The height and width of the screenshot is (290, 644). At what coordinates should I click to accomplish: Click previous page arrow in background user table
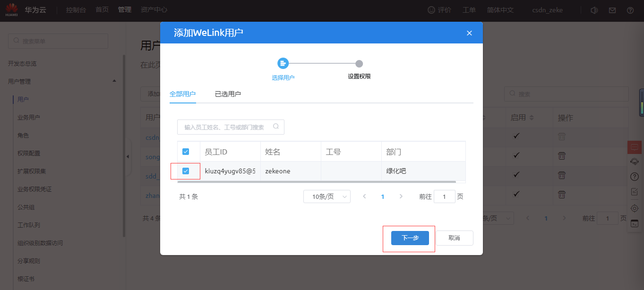click(x=528, y=218)
